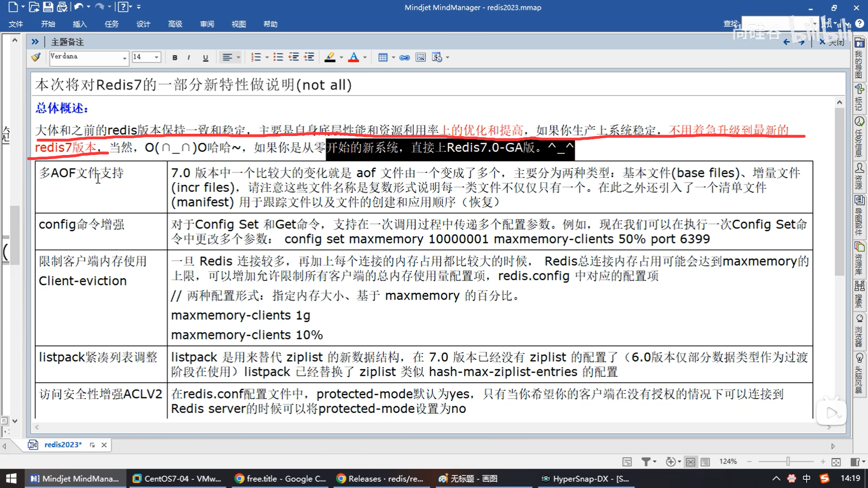Image resolution: width=868 pixels, height=488 pixels.
Task: Toggle bold formatting
Action: (175, 57)
